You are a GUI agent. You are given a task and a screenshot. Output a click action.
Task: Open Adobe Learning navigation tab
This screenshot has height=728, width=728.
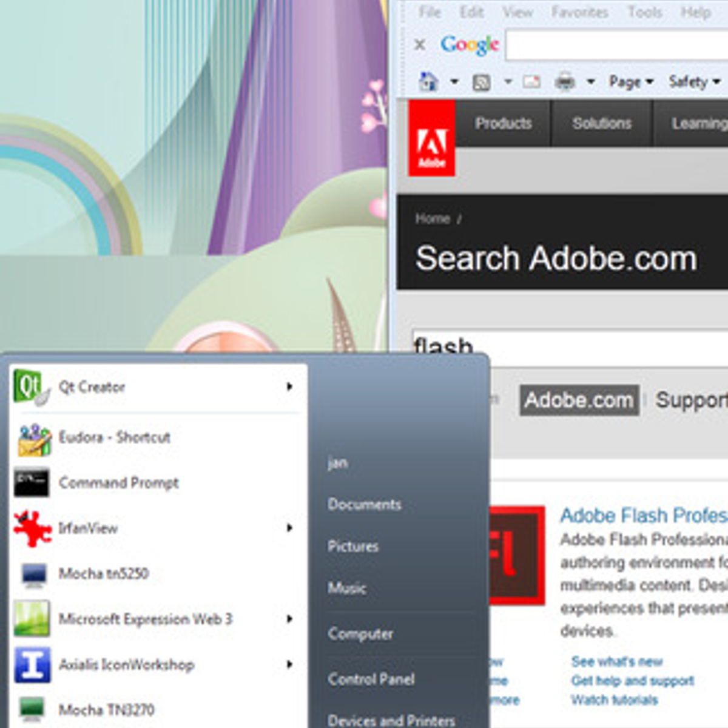pyautogui.click(x=692, y=123)
